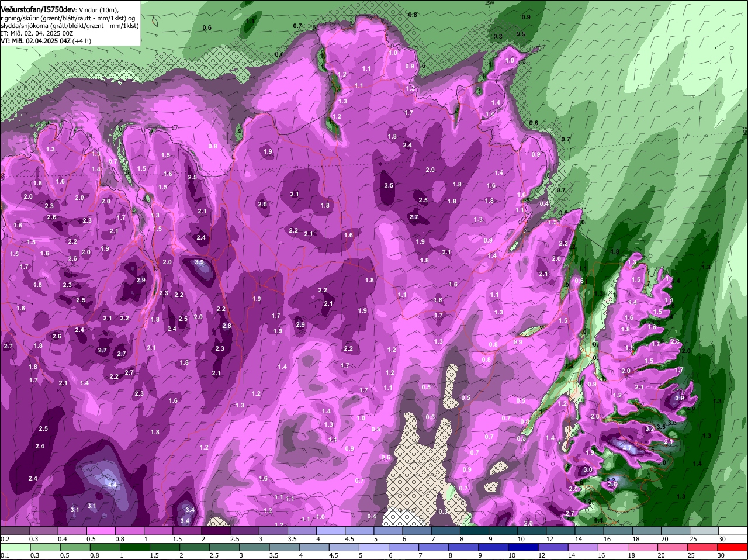Click the 4.7 precipitation value on the map
The width and height of the screenshot is (748, 560).
(x=627, y=448)
